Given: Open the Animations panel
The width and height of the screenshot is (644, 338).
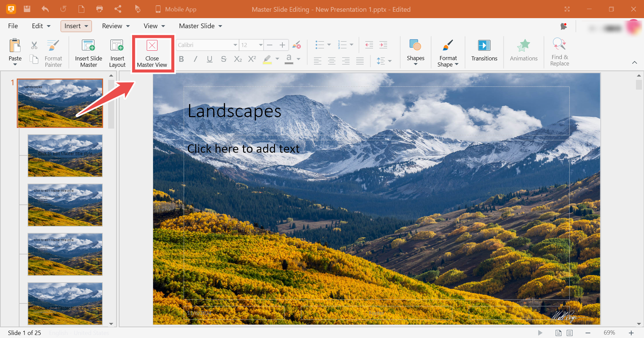Looking at the screenshot, I should pyautogui.click(x=524, y=50).
